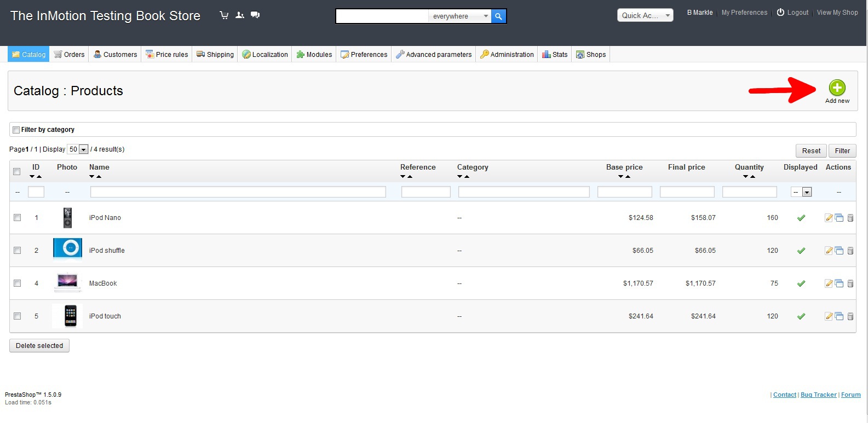
Task: Delete the iPod shuffle product
Action: click(x=850, y=251)
